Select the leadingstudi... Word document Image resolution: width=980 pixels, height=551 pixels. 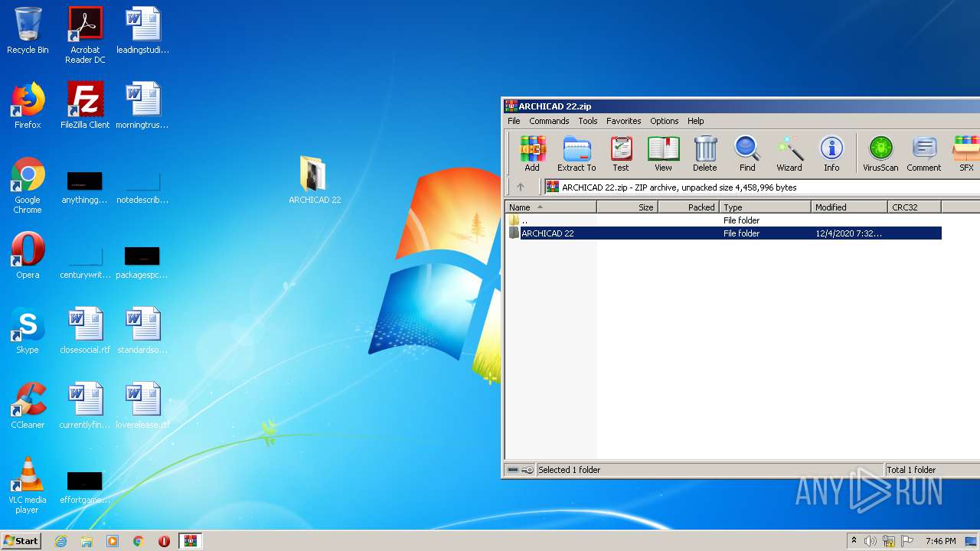tap(142, 31)
